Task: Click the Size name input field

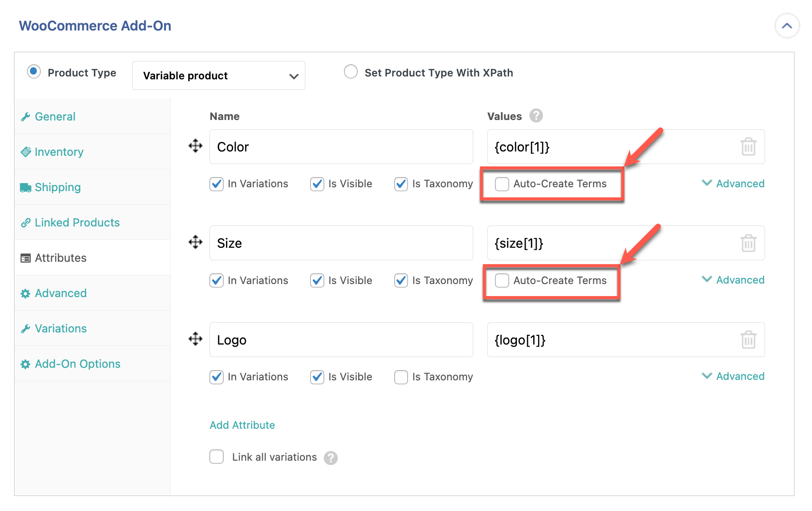Action: 341,243
